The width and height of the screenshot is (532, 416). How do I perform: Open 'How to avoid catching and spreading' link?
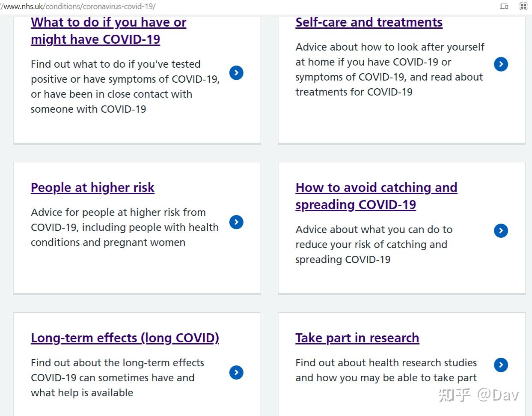376,196
